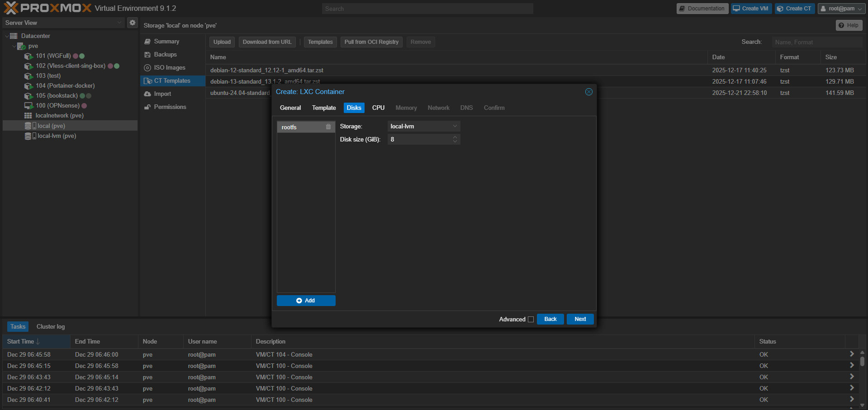Open the Backups section
The width and height of the screenshot is (868, 410).
click(x=165, y=54)
